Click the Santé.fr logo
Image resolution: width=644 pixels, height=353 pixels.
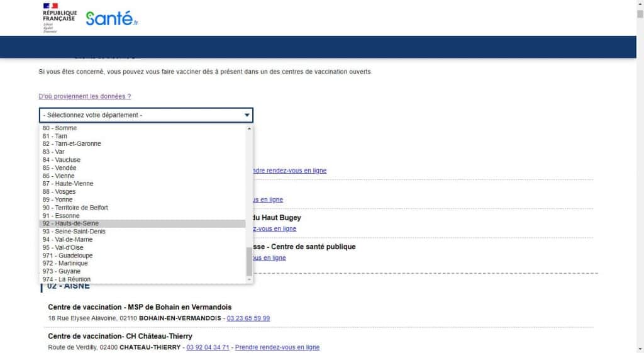pos(112,18)
